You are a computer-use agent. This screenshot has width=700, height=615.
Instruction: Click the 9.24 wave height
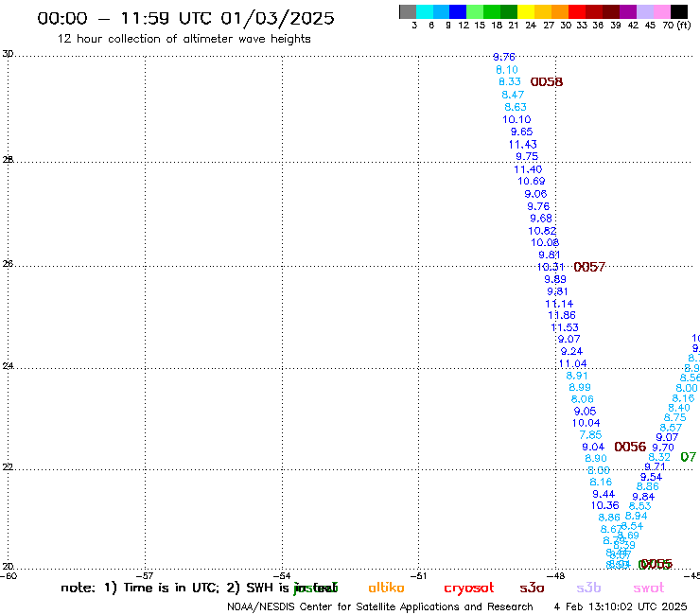(571, 351)
